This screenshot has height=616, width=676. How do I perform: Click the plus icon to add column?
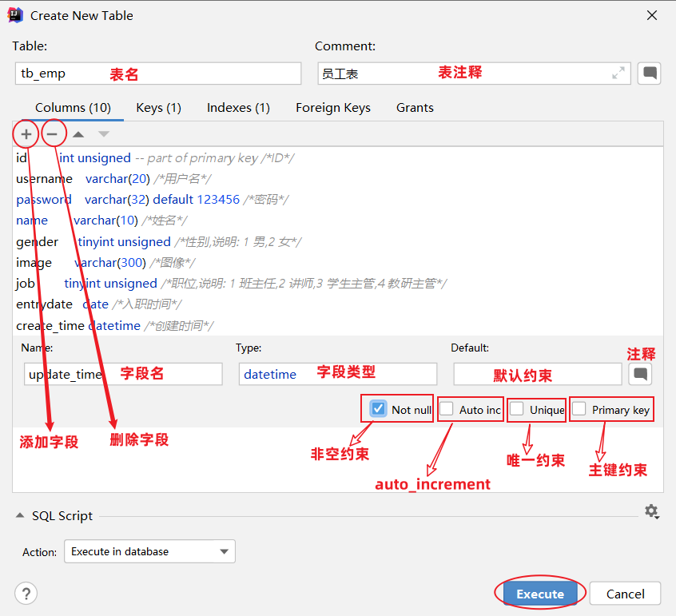coord(26,134)
